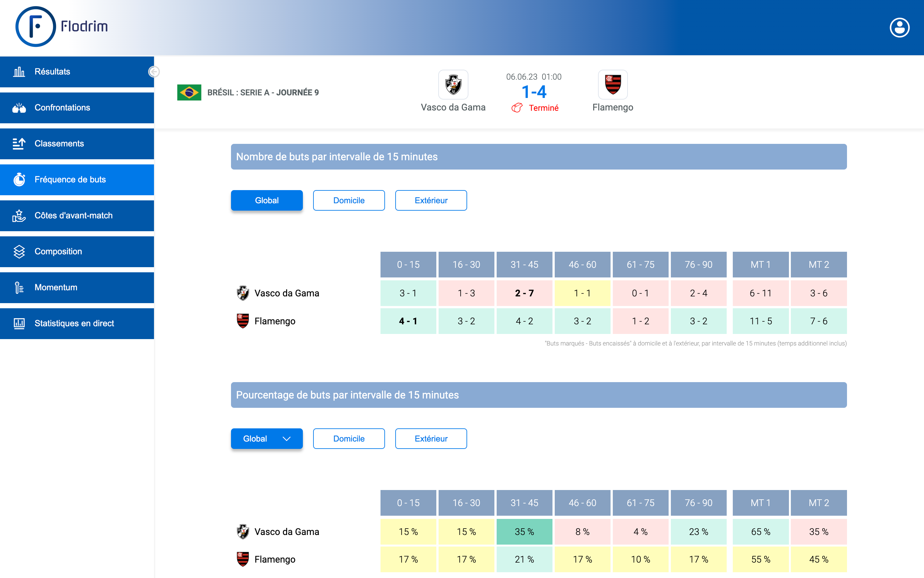
Task: Click the 76 - 90 header in percentage table
Action: click(x=698, y=503)
